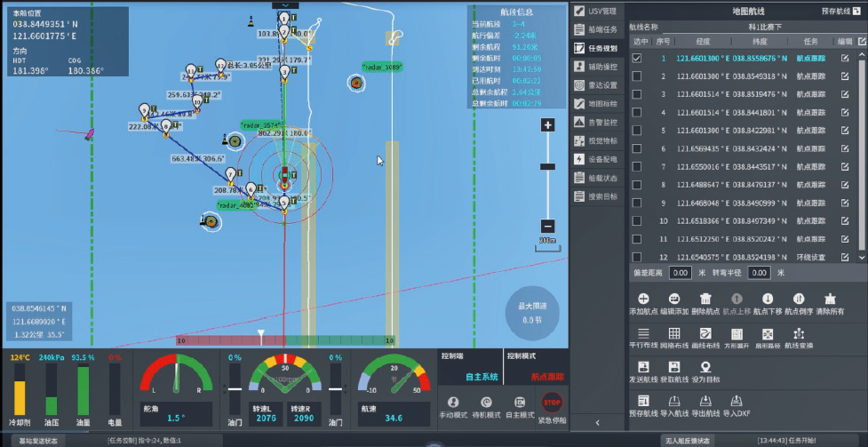Screen dimensions: 868x447
Task: Click the waypoint list scroll-down arrow
Action: pyautogui.click(x=862, y=258)
